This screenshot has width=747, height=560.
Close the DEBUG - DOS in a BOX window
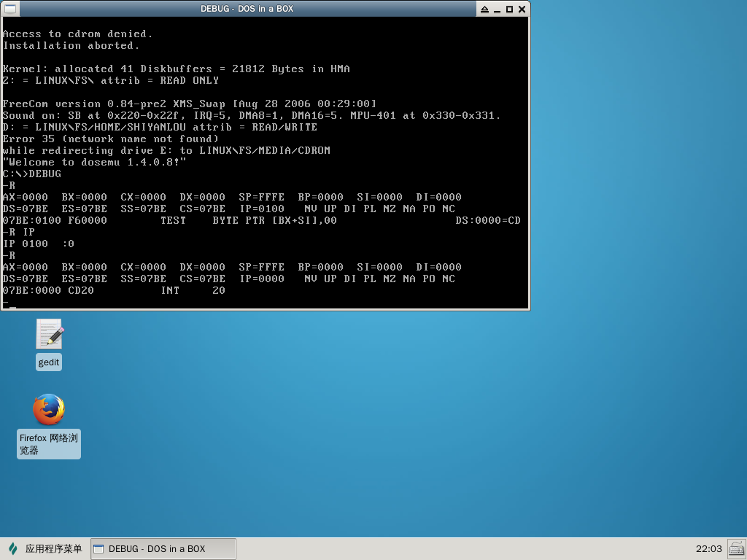pos(522,9)
